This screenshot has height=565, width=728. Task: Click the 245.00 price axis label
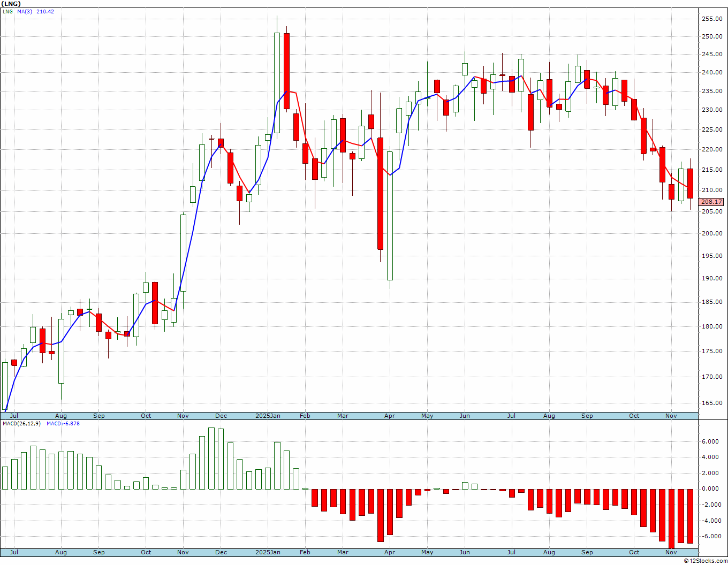coord(711,54)
